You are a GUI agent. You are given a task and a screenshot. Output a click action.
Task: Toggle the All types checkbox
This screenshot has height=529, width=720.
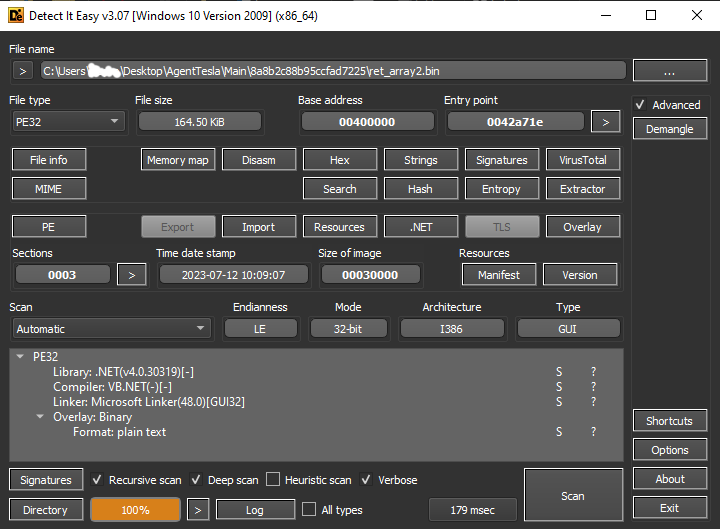[309, 510]
